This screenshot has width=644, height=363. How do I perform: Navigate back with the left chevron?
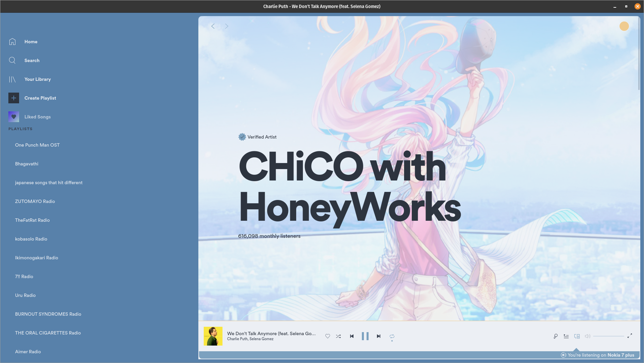[x=213, y=26]
